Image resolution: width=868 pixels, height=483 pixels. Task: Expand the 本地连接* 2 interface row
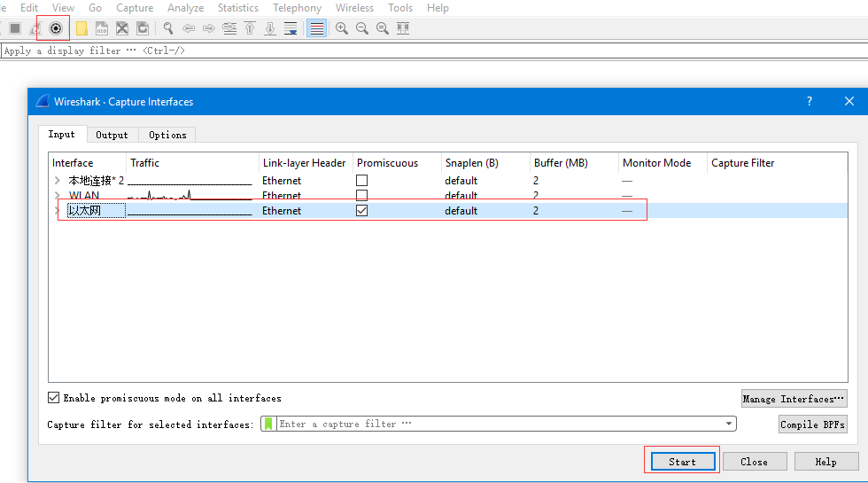click(57, 181)
